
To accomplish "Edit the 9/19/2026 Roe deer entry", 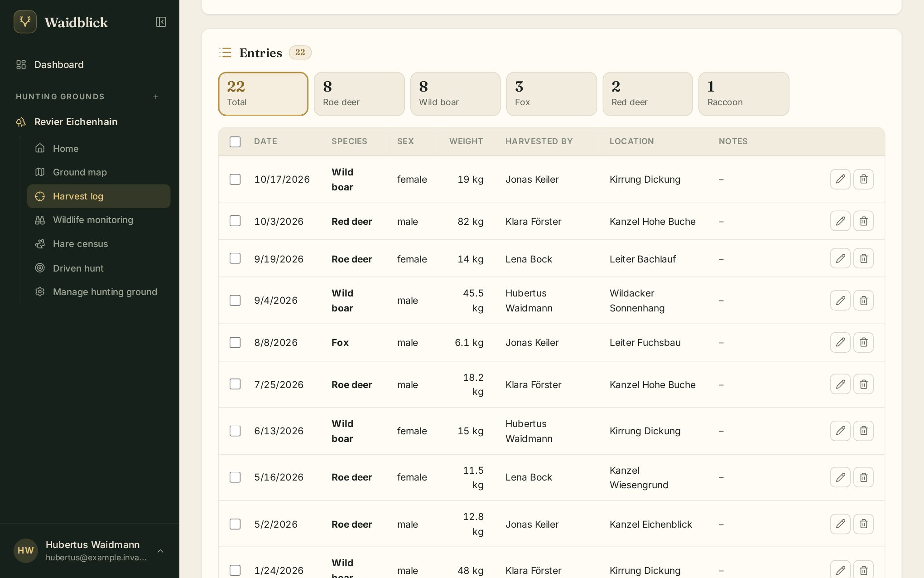I will [x=840, y=258].
